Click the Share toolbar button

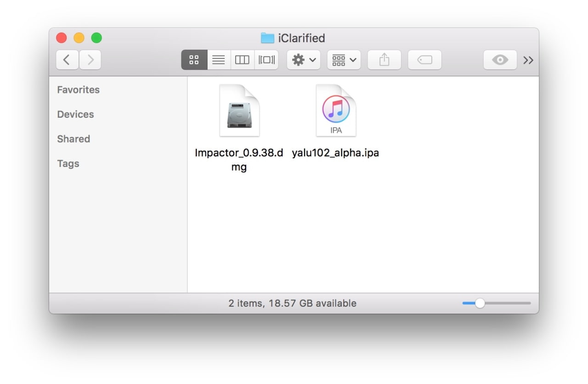click(384, 60)
